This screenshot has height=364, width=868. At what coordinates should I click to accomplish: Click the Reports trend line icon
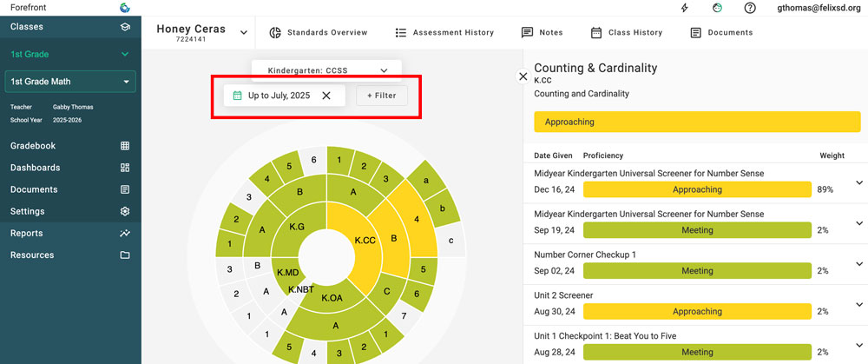(125, 233)
